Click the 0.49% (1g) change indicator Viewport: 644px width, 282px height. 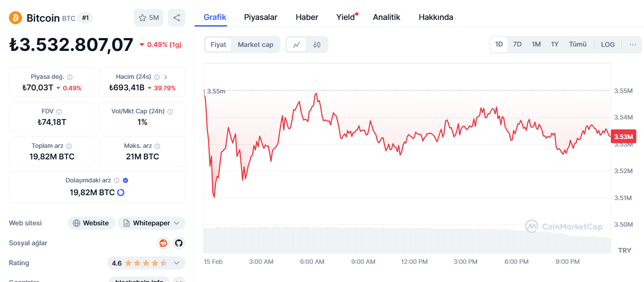point(160,45)
